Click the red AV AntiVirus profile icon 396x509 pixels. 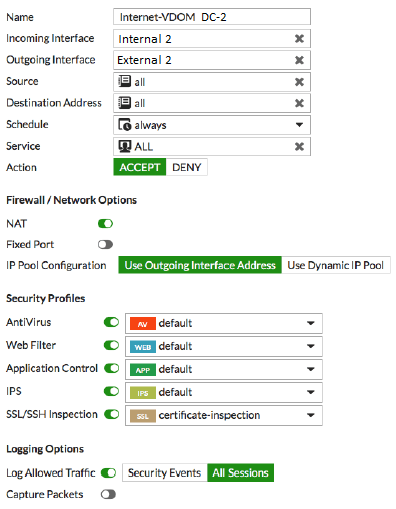click(x=143, y=324)
